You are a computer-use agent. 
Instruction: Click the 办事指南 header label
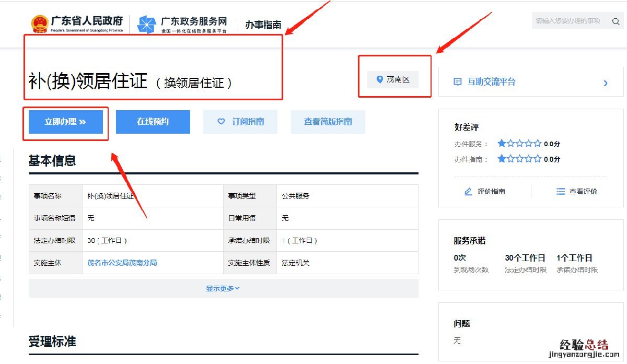pos(263,25)
